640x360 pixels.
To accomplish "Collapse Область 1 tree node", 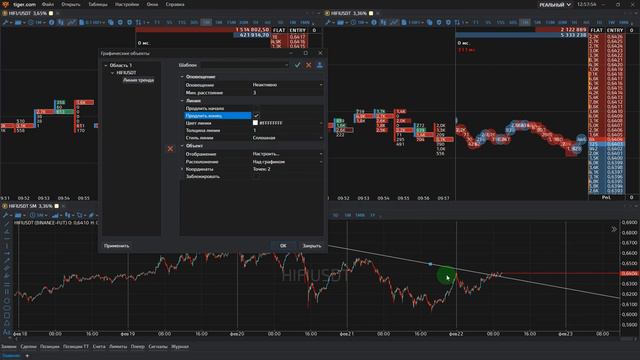I will tap(106, 65).
